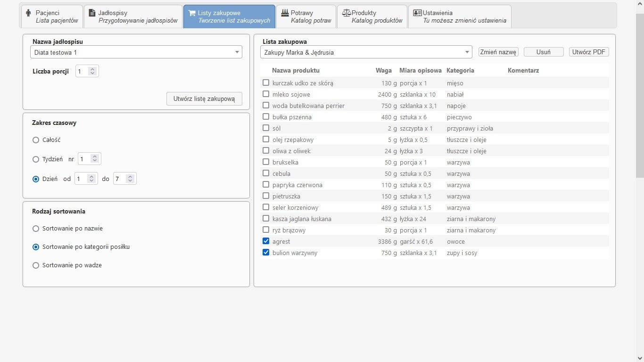This screenshot has height=362, width=644.
Task: Tick the pietruszka checkbox
Action: (x=266, y=196)
